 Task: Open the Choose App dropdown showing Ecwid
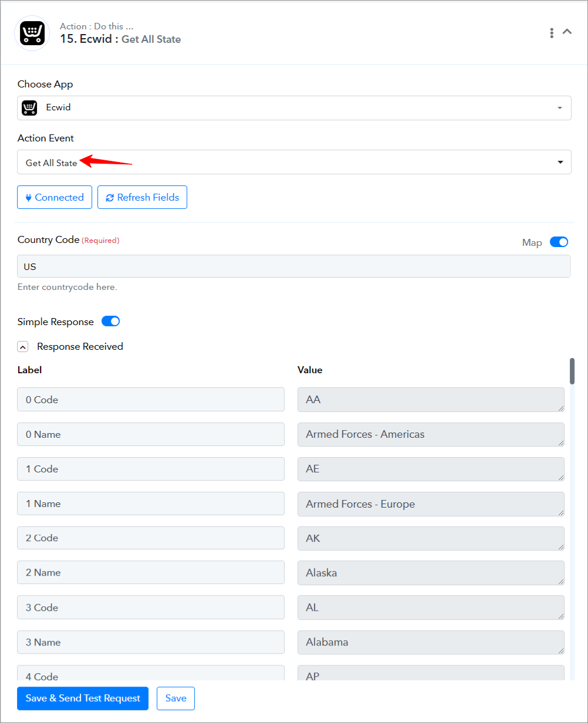(x=294, y=108)
